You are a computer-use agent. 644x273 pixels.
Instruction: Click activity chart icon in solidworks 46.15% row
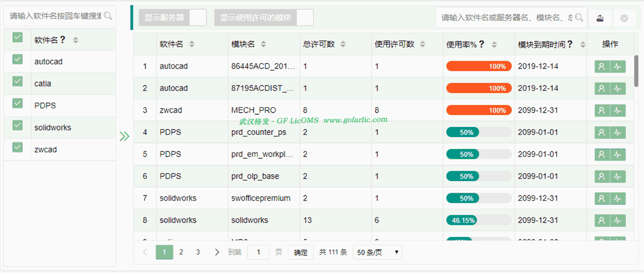click(617, 220)
